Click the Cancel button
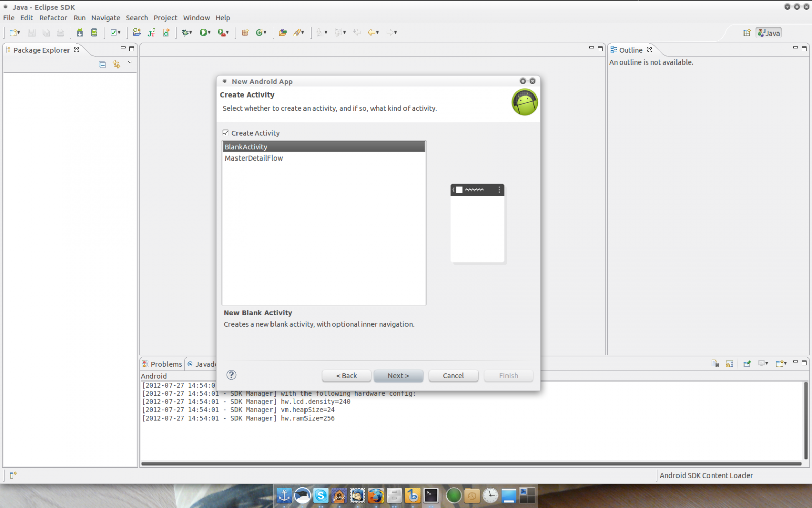Image resolution: width=812 pixels, height=508 pixels. pos(453,376)
